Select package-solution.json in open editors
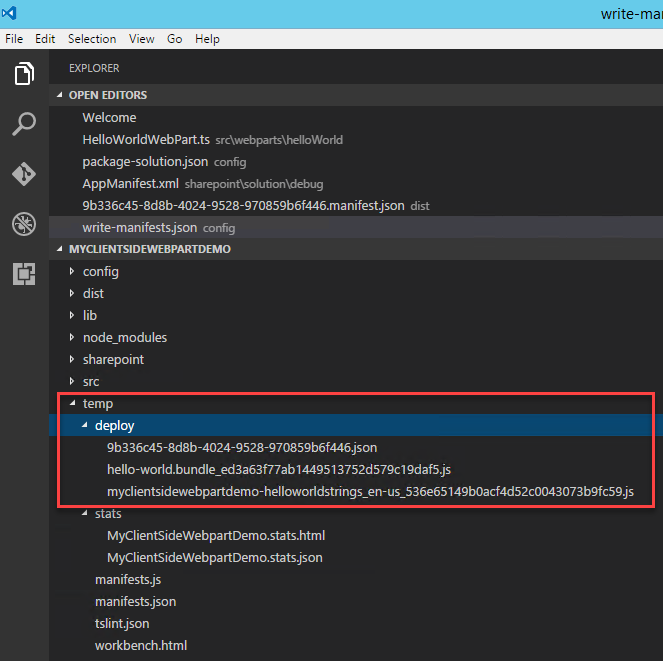Image resolution: width=663 pixels, height=661 pixels. tap(356, 161)
